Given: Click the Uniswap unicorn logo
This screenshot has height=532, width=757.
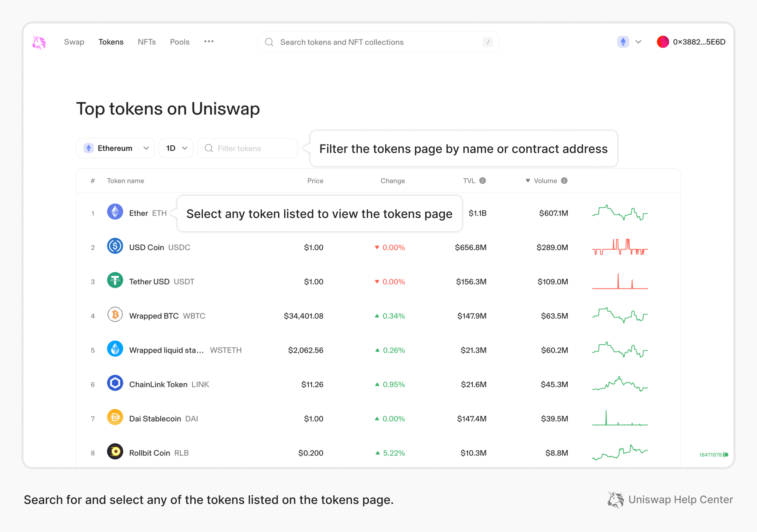Looking at the screenshot, I should pos(39,42).
